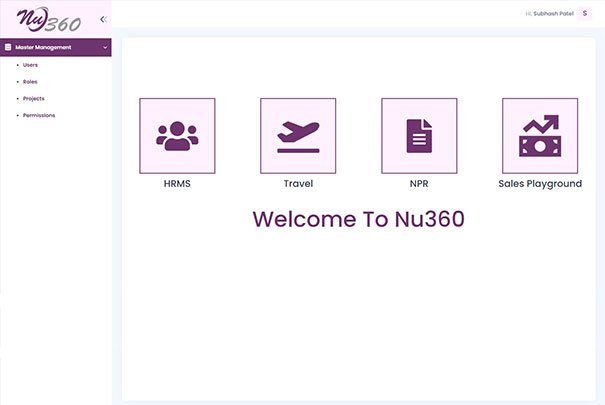Click the Nu360 logo
The height and width of the screenshot is (405, 605).
[48, 19]
